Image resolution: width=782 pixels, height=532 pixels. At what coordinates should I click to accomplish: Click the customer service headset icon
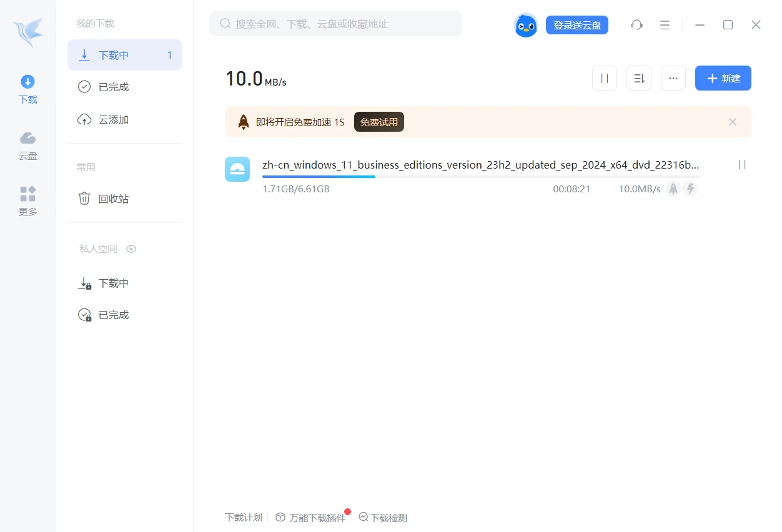point(636,25)
